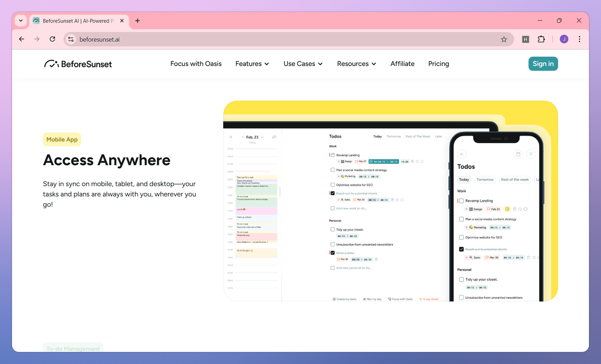
Task: Select the orange Go to the gym block
Action: coord(257,252)
